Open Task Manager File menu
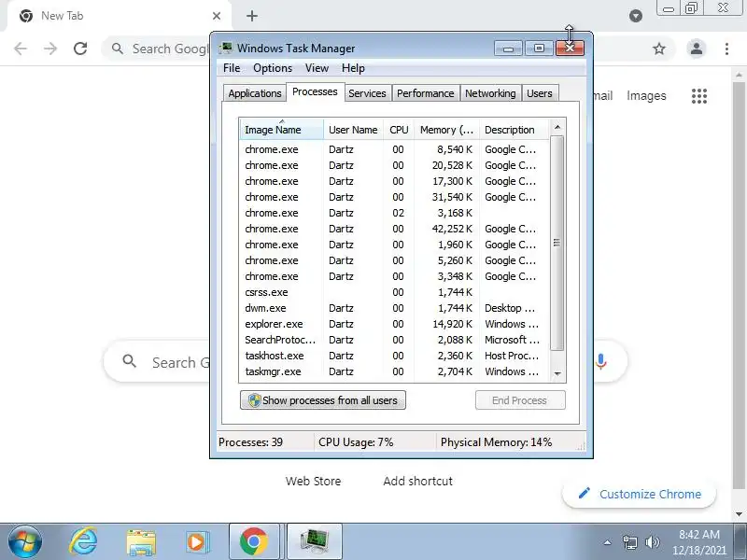The width and height of the screenshot is (747, 560). [x=232, y=68]
